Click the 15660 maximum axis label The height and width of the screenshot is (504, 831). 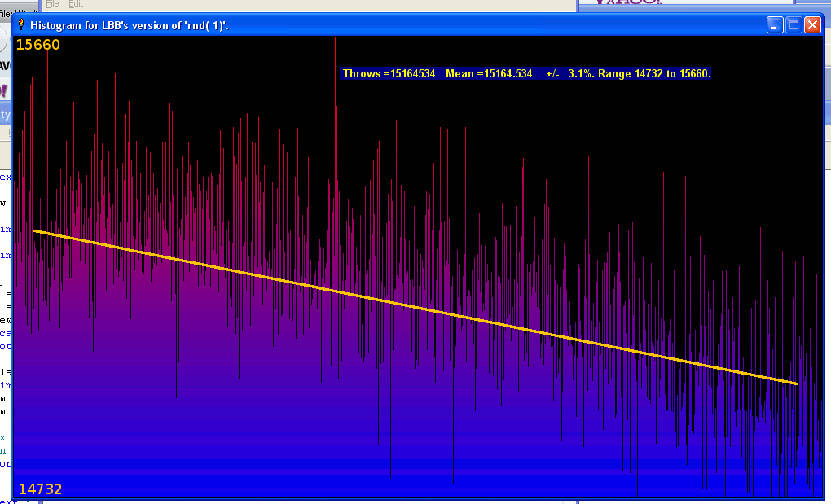tap(38, 45)
